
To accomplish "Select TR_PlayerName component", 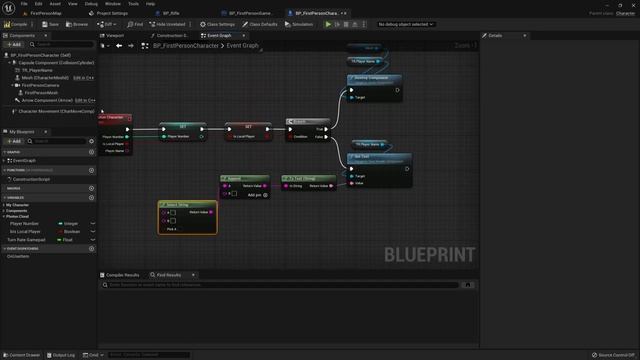I will (37, 70).
